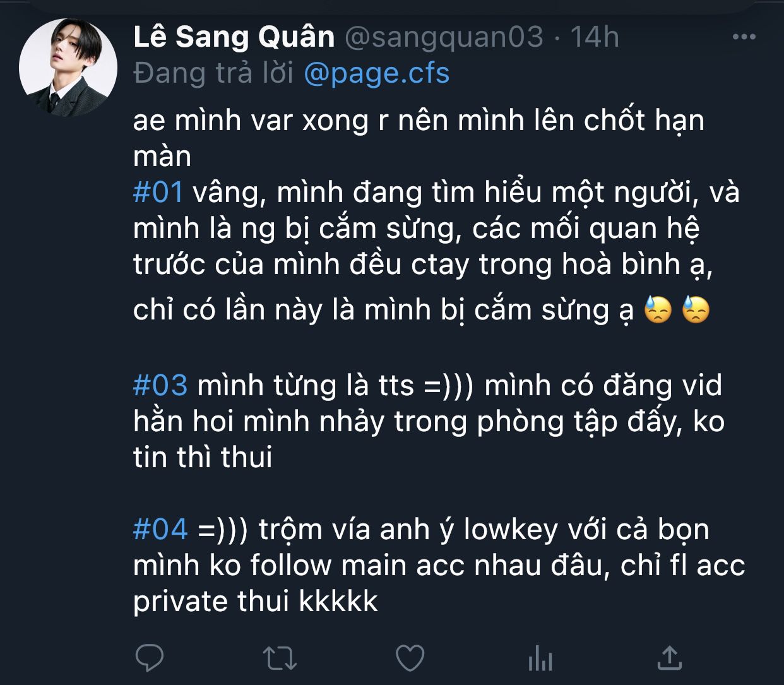Open the @sangquan03 handle
784x685 pixels.
point(444,37)
